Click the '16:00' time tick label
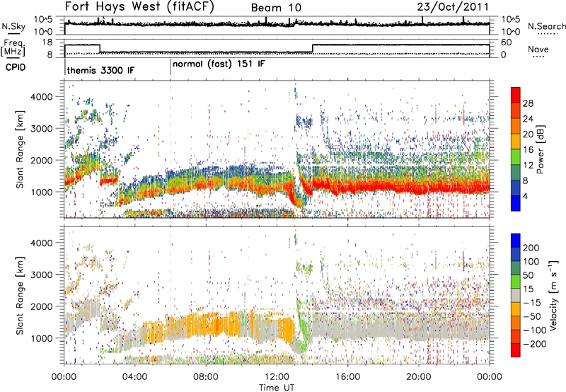 (347, 377)
